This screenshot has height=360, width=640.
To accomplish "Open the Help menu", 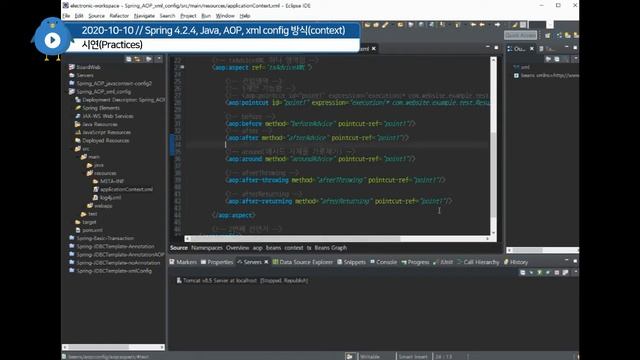I will pos(244,16).
